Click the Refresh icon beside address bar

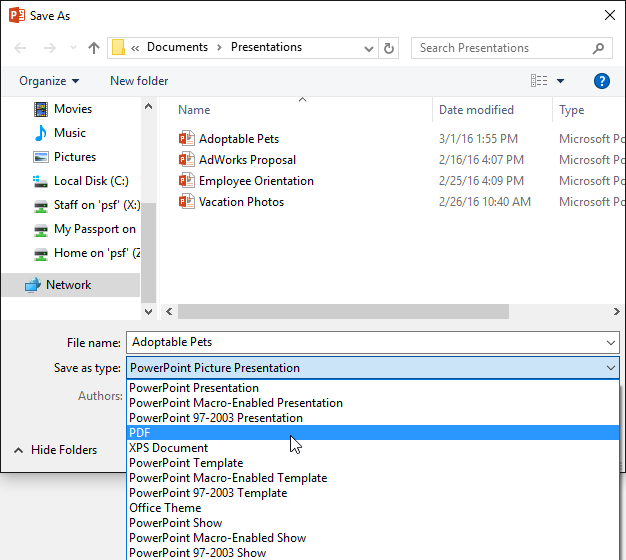(389, 48)
